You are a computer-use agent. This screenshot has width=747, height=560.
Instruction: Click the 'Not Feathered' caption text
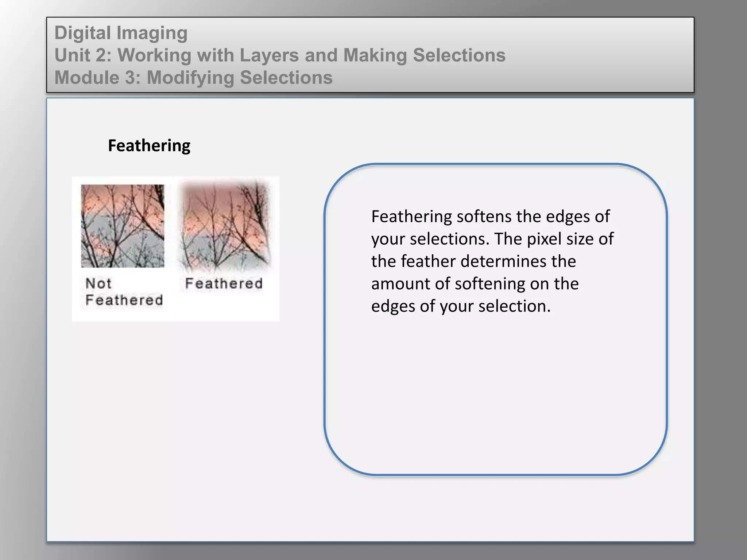pos(124,292)
